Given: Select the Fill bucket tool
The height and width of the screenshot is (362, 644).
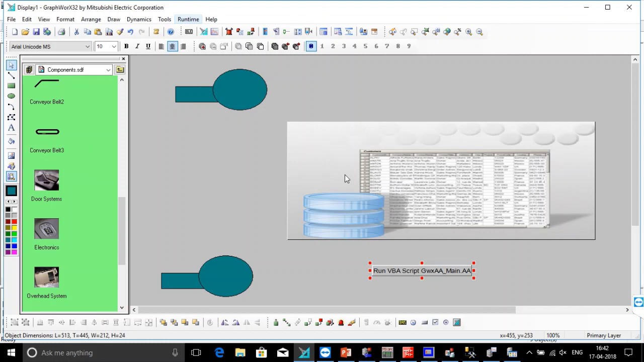Looking at the screenshot, I should click(11, 141).
